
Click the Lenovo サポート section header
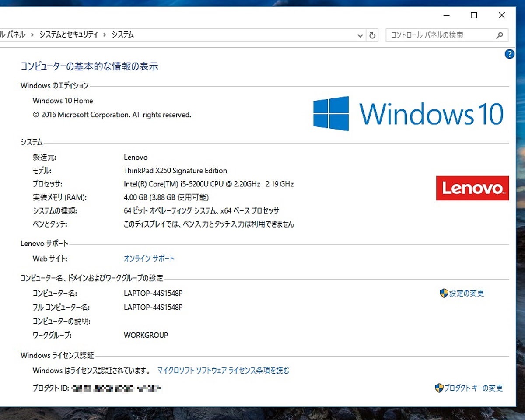point(44,244)
